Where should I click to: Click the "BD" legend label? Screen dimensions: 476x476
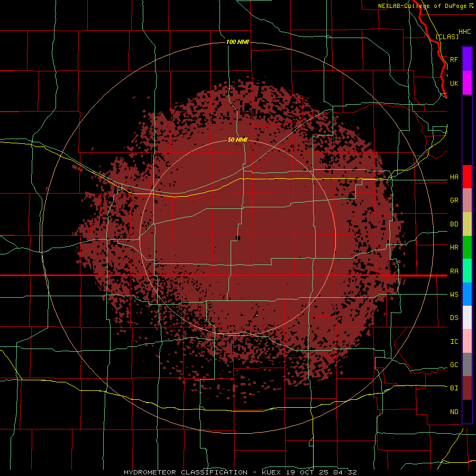point(454,224)
